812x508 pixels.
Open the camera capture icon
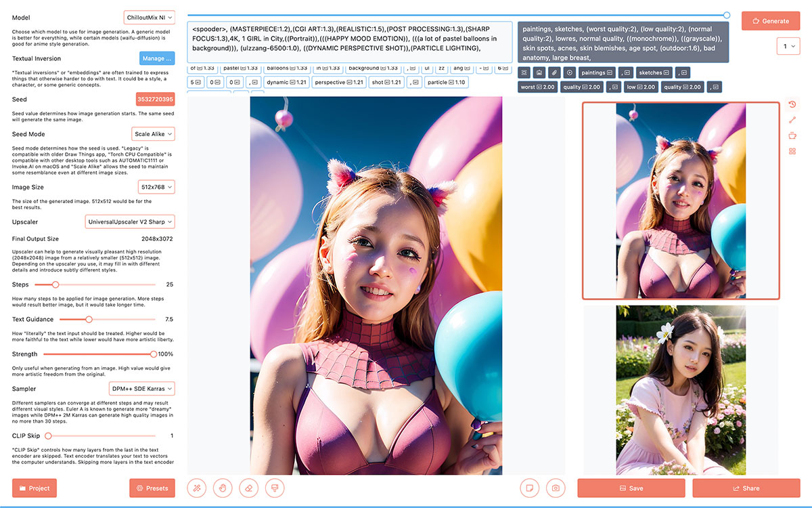pos(556,488)
